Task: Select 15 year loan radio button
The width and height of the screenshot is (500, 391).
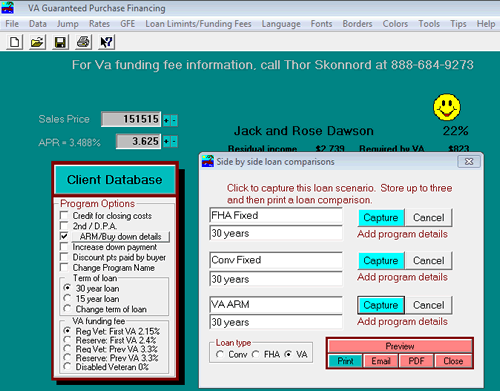Action: (67, 298)
